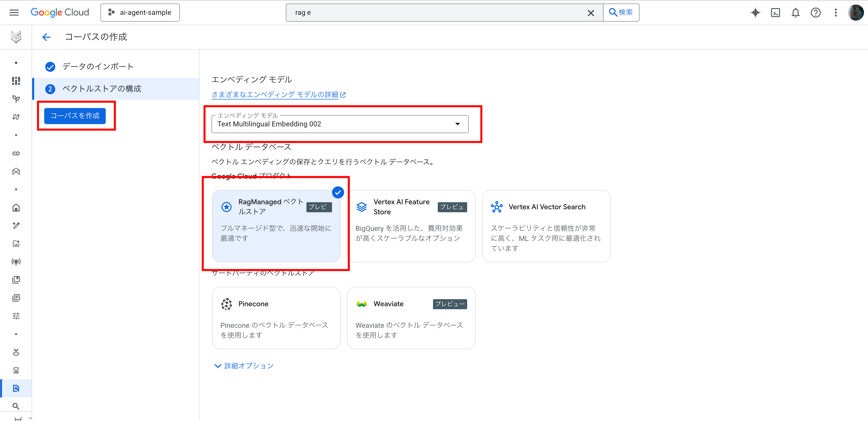Click the Vector Search node-graph icon

pyautogui.click(x=497, y=207)
